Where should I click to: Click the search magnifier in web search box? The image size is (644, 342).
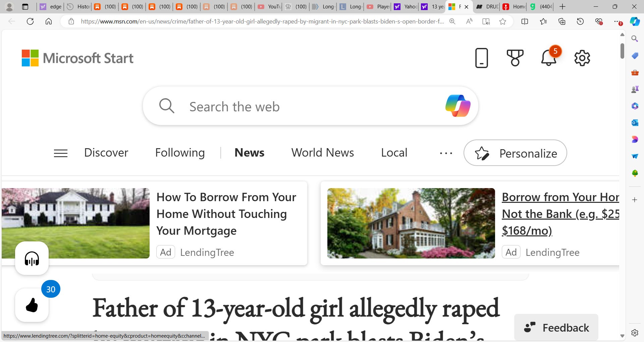coord(167,106)
